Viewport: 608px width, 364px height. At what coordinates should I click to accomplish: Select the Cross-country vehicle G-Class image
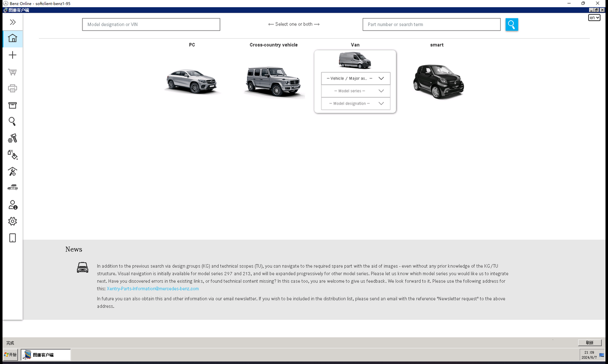point(273,81)
